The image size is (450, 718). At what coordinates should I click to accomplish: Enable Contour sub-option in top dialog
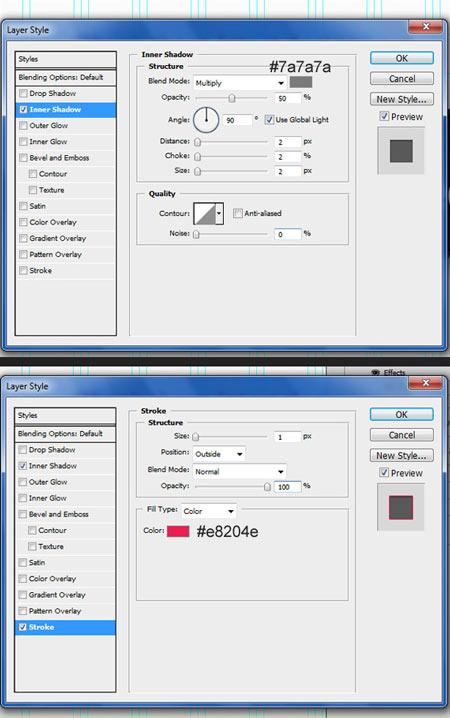tap(33, 174)
